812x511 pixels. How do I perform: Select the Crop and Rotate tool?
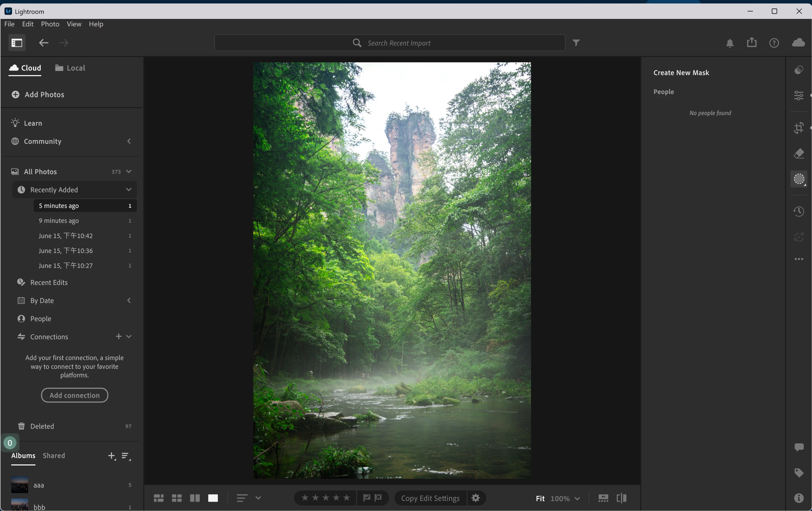799,128
